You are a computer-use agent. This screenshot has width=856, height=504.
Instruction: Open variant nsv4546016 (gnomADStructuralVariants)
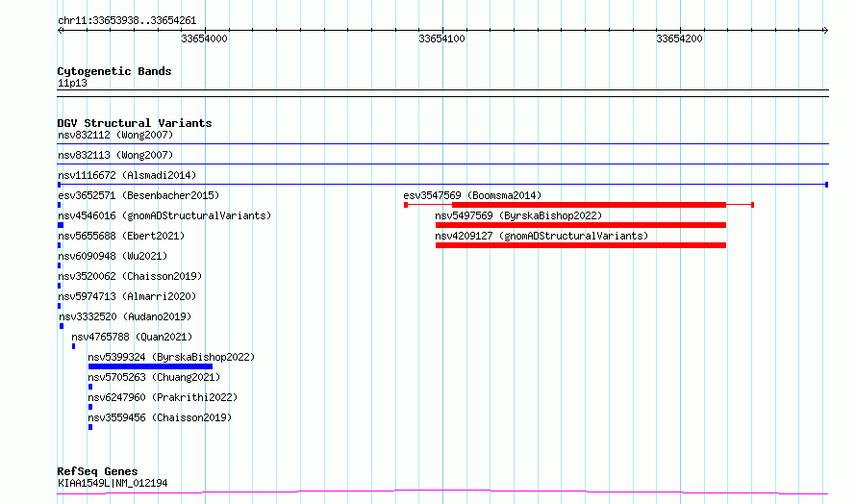coord(164,215)
